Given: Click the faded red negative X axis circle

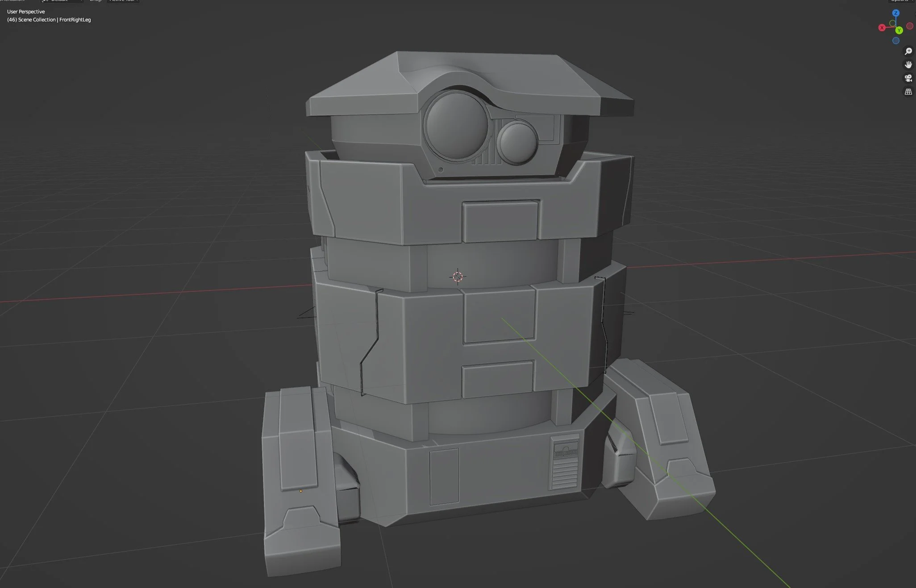Looking at the screenshot, I should 909,26.
